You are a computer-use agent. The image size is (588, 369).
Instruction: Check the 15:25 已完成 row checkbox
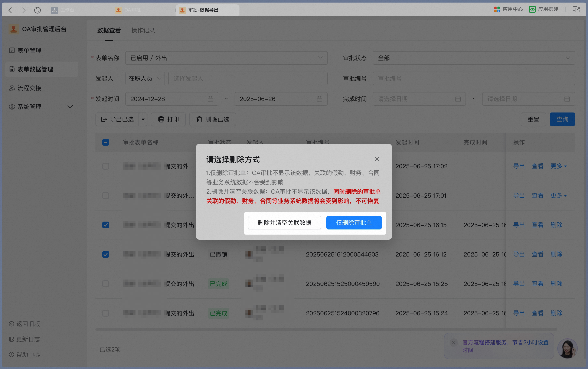106,284
